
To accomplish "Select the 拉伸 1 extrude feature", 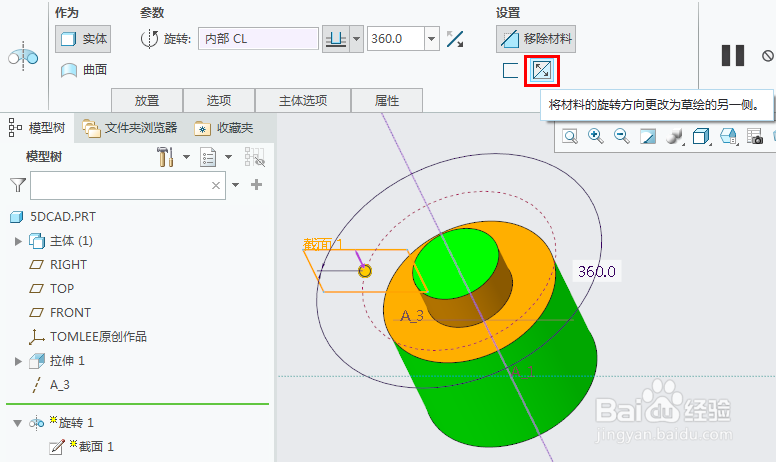I will click(x=57, y=361).
